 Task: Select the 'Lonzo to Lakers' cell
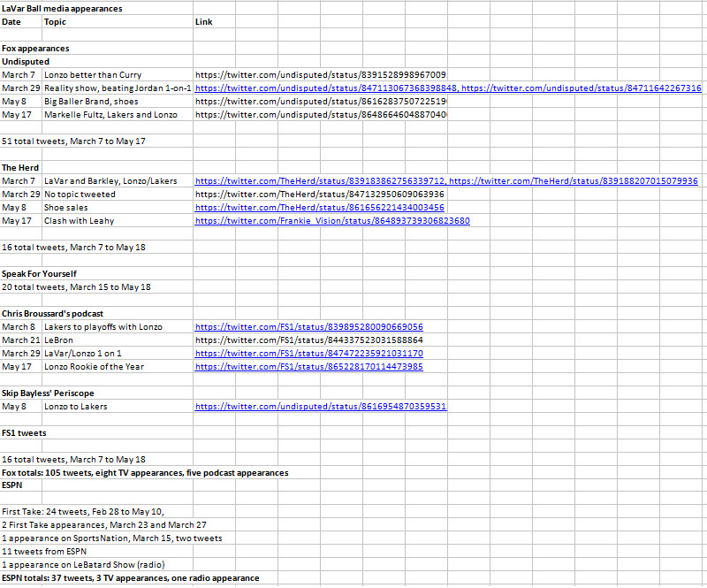[76, 407]
